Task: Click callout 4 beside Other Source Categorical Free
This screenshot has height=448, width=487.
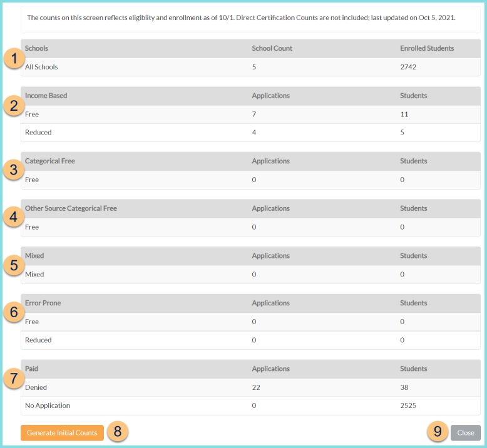Action: tap(14, 218)
